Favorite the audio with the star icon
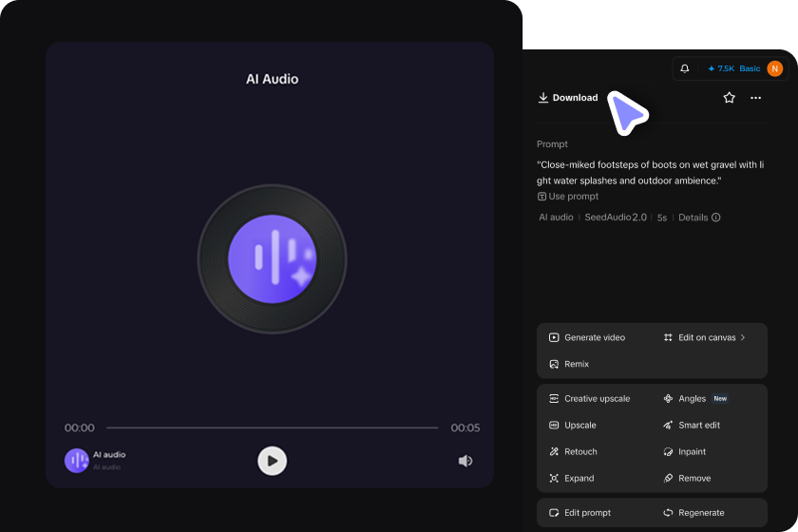The width and height of the screenshot is (798, 532). click(729, 98)
